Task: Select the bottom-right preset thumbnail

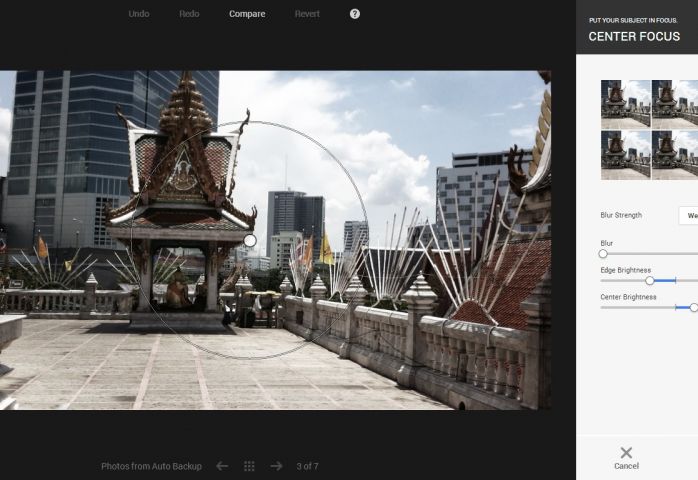Action: tap(675, 154)
